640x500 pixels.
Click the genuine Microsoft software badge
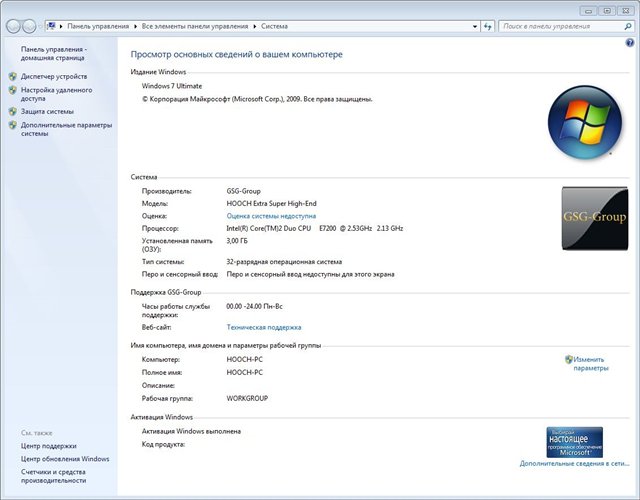point(574,442)
